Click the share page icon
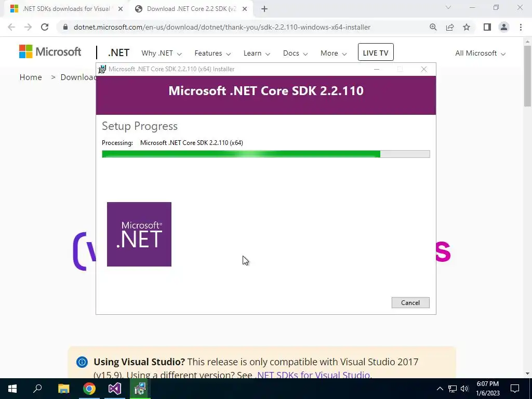Image resolution: width=532 pixels, height=399 pixels. 450,27
